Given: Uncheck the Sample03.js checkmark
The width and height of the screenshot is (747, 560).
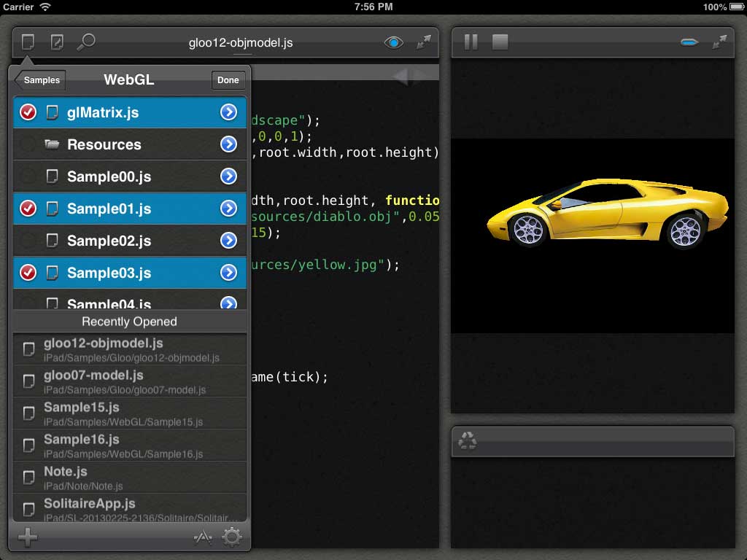Looking at the screenshot, I should tap(28, 273).
